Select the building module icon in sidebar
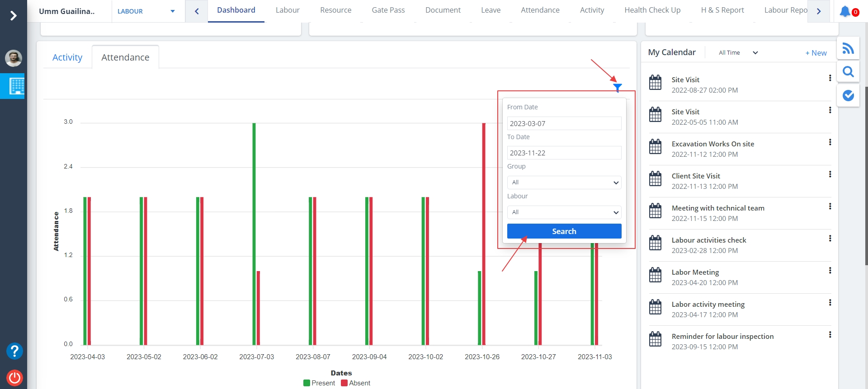 pyautogui.click(x=16, y=86)
